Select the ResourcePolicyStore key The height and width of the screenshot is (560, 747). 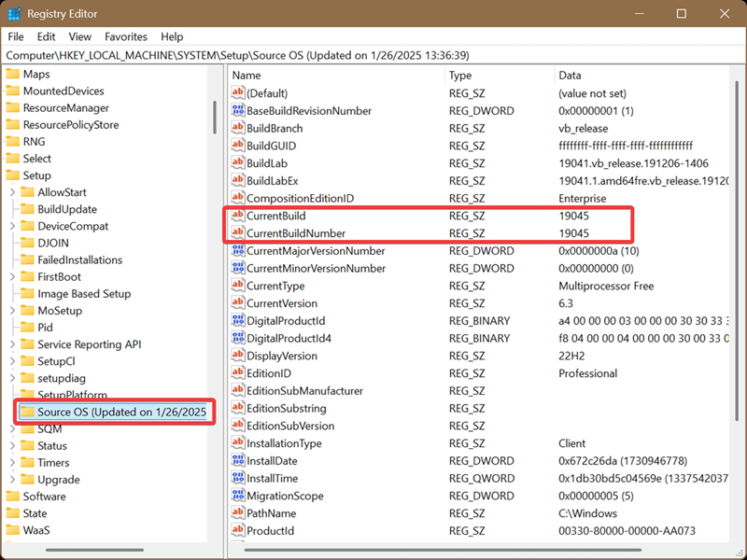71,125
